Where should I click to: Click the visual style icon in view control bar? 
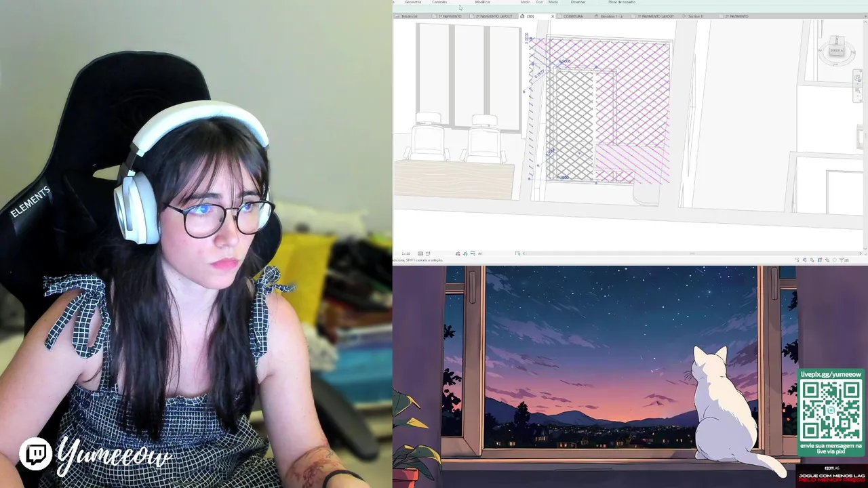428,253
